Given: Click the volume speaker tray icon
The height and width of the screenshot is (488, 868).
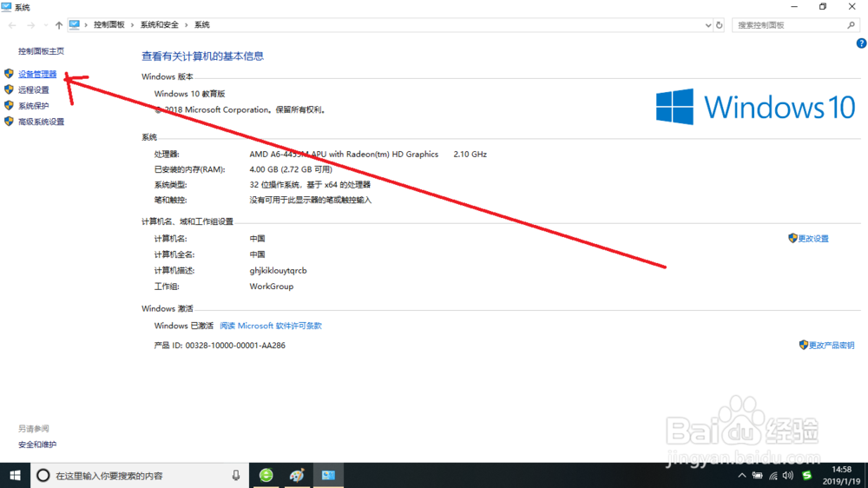Looking at the screenshot, I should pos(788,475).
